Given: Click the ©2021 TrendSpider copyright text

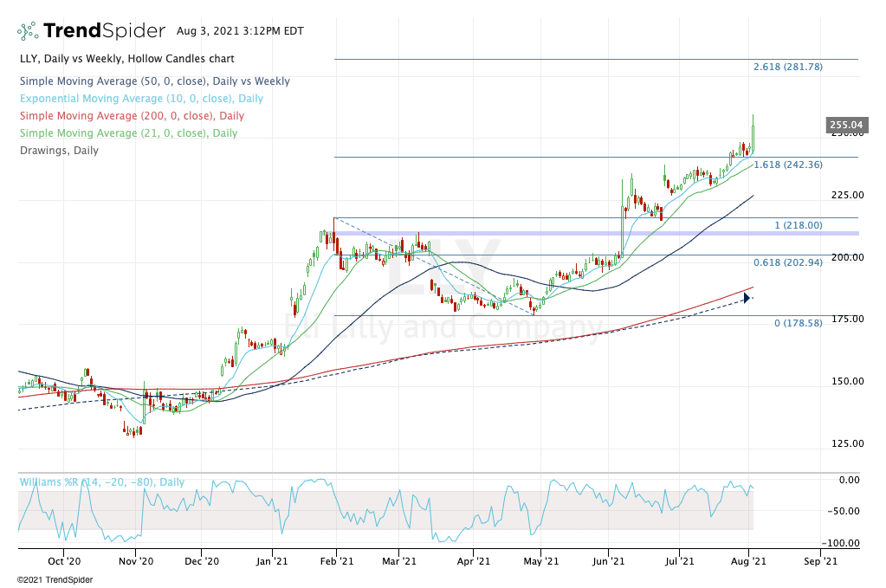Looking at the screenshot, I should pos(55,579).
